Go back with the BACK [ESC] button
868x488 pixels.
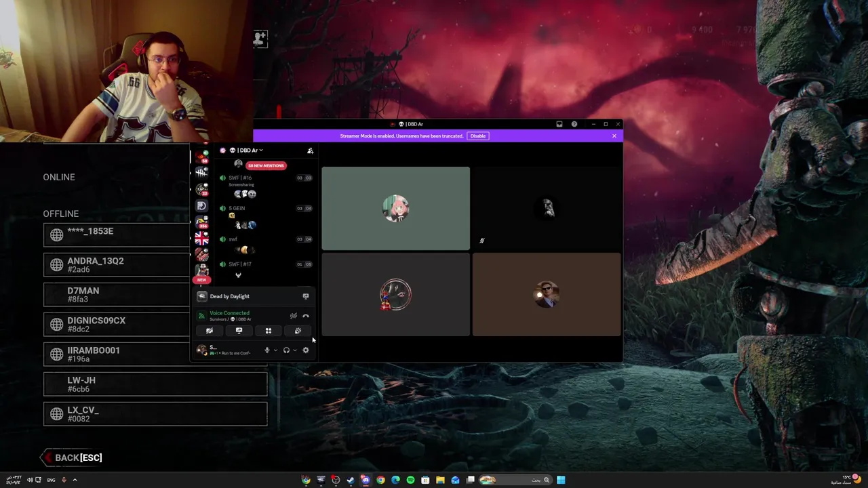point(71,457)
